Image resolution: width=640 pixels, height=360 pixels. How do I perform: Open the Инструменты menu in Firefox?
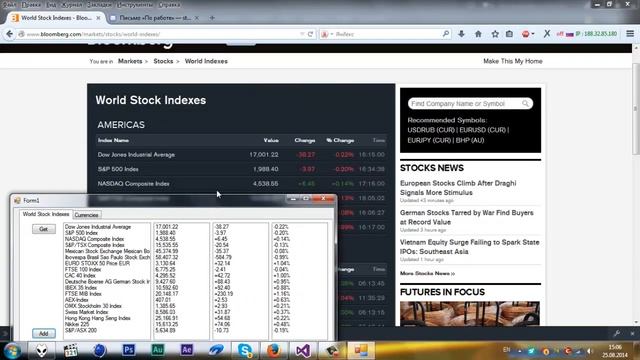coord(135,5)
